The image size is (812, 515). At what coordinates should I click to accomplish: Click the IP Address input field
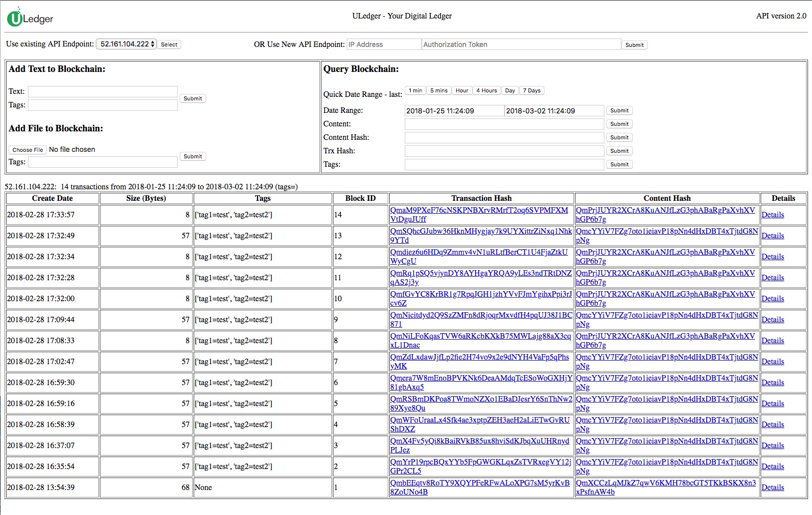click(x=384, y=44)
